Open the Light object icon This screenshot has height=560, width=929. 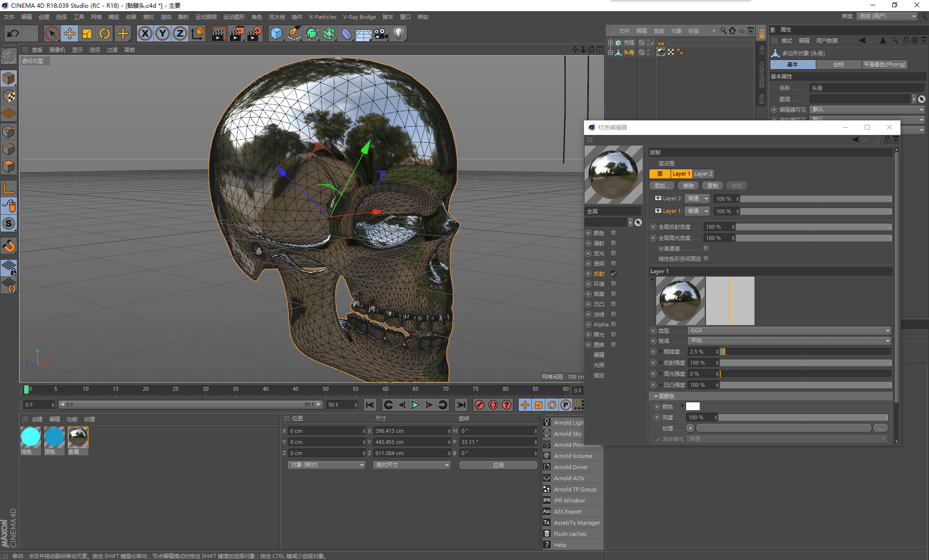click(x=399, y=33)
